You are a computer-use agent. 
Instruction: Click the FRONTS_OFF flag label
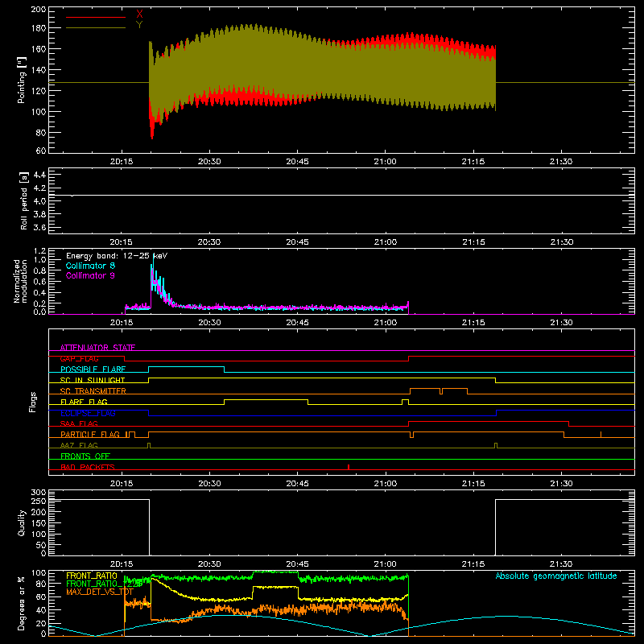coord(85,456)
